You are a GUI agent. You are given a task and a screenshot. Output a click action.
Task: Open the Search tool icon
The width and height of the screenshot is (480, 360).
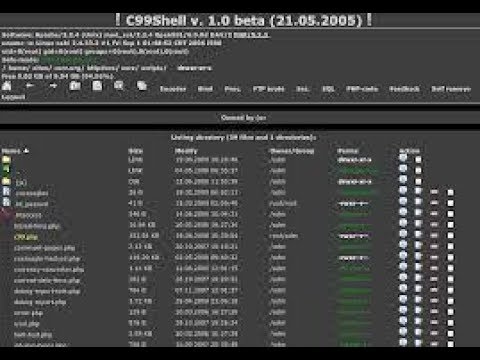point(119,86)
